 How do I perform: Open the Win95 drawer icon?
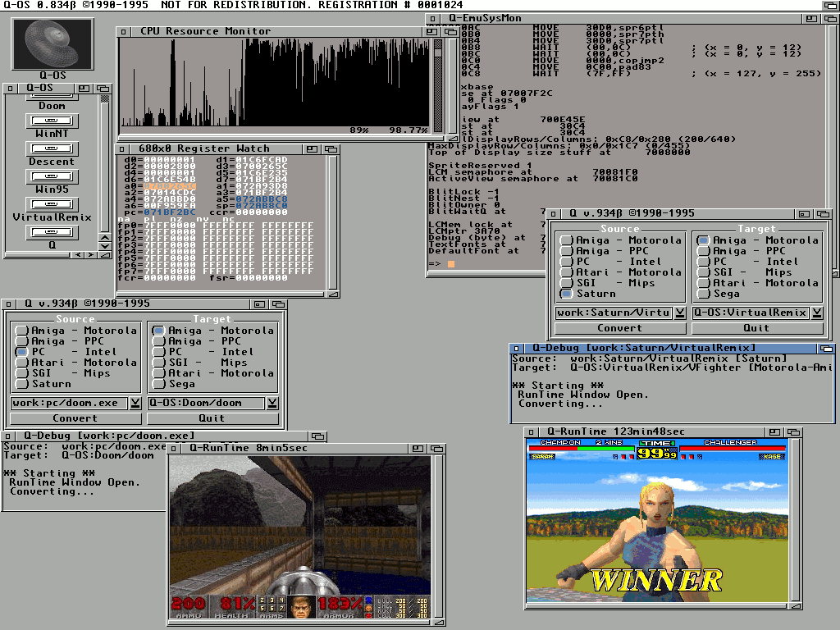pos(51,176)
